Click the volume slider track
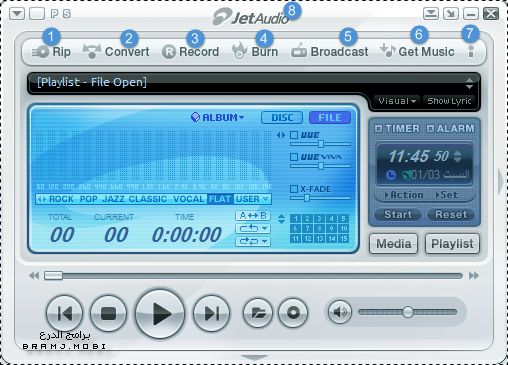Screen dimensions: 508x365 point(407,312)
